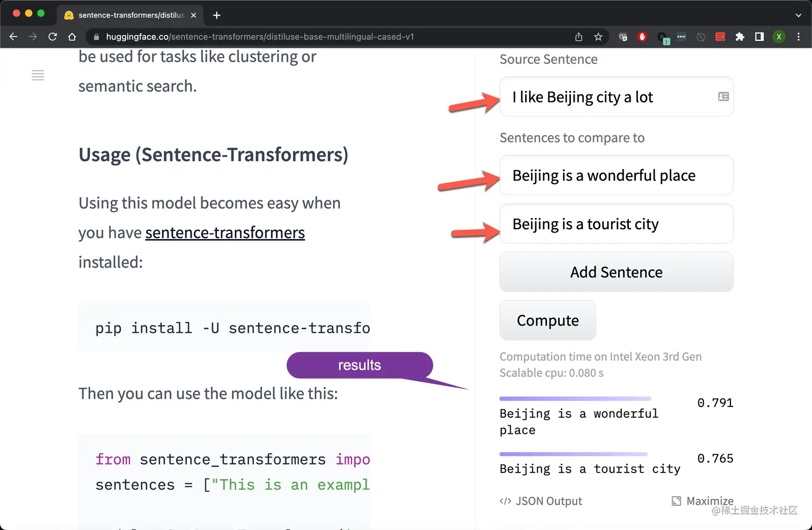Bookmark page with the star icon
This screenshot has width=812, height=530.
click(598, 37)
